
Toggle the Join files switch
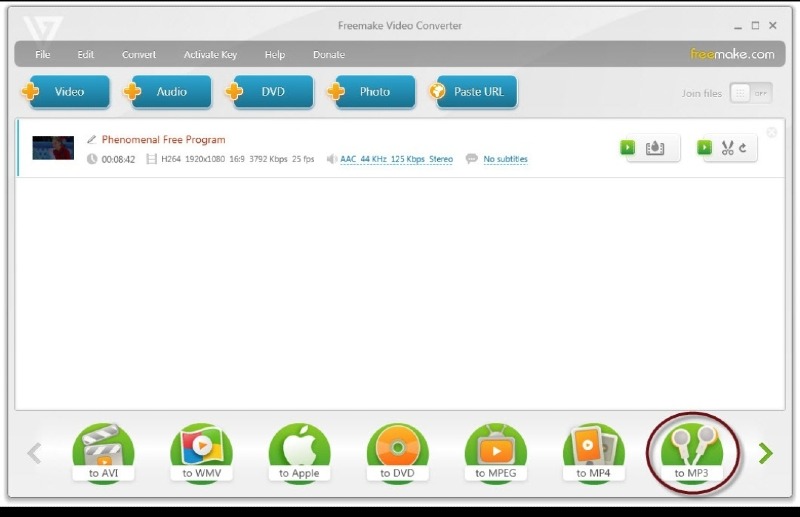pyautogui.click(x=751, y=93)
